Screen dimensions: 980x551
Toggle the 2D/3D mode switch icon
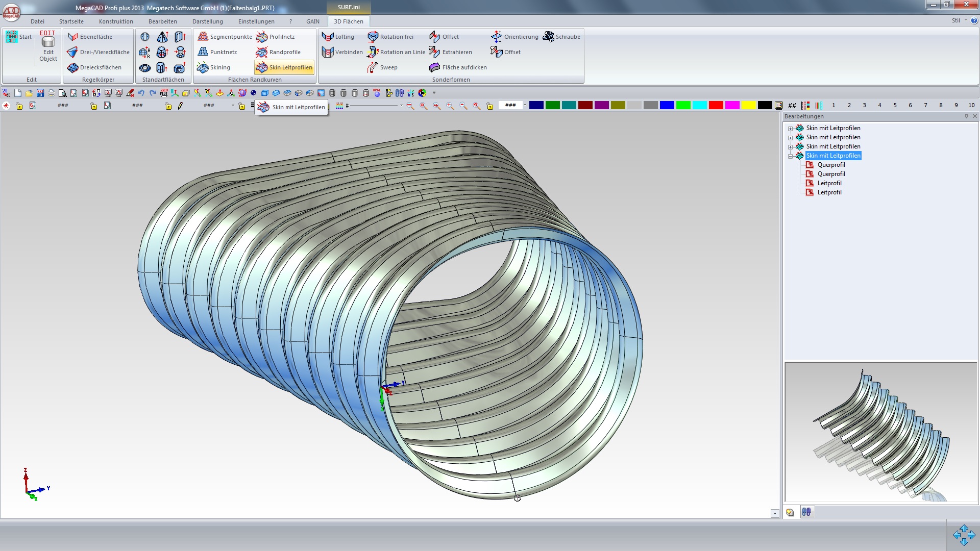[6, 93]
